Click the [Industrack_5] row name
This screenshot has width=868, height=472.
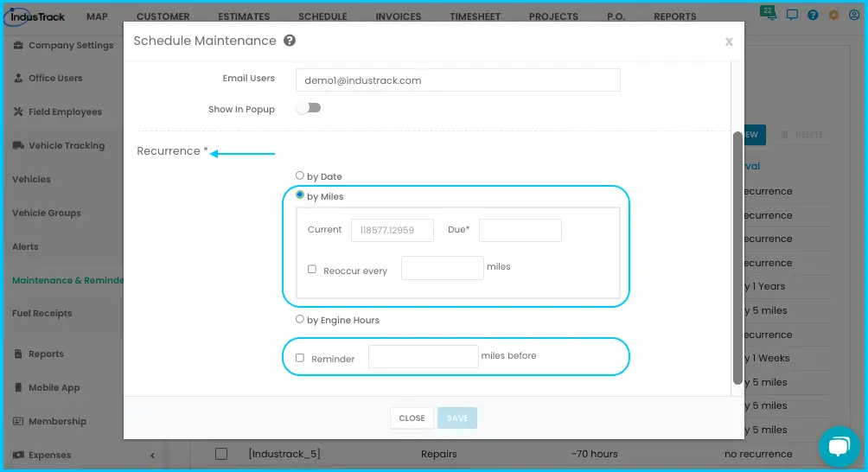pyautogui.click(x=284, y=454)
